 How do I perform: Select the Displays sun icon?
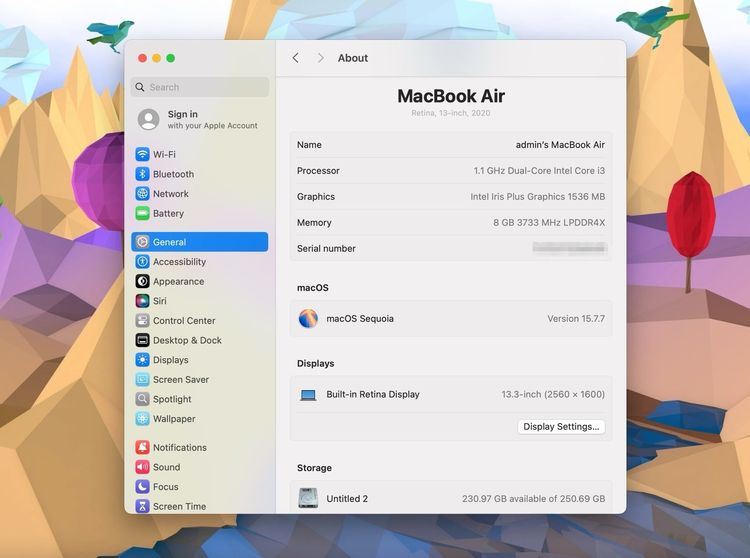pyautogui.click(x=142, y=360)
